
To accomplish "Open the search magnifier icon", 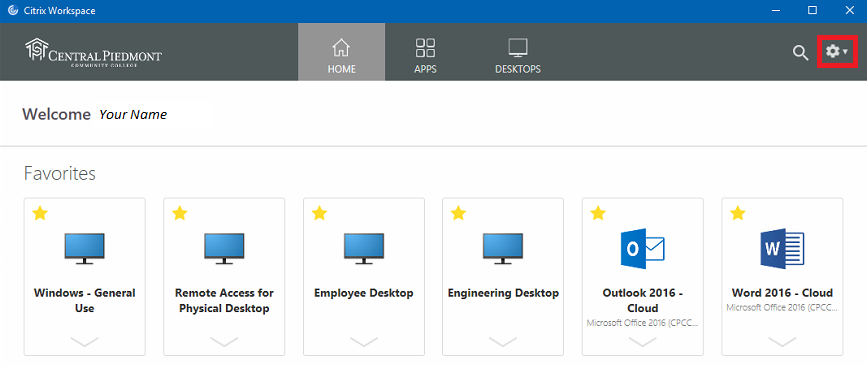I will (800, 53).
